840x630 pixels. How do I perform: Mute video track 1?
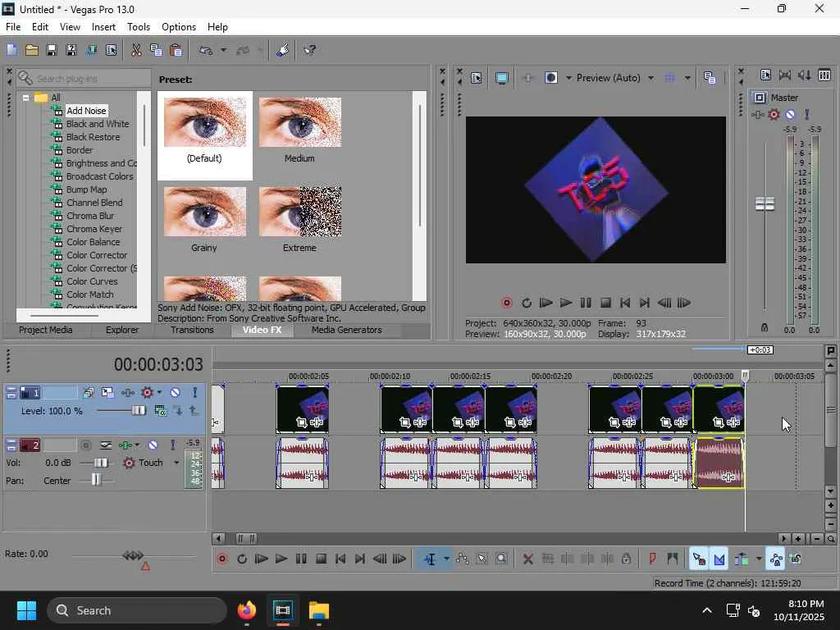point(176,393)
